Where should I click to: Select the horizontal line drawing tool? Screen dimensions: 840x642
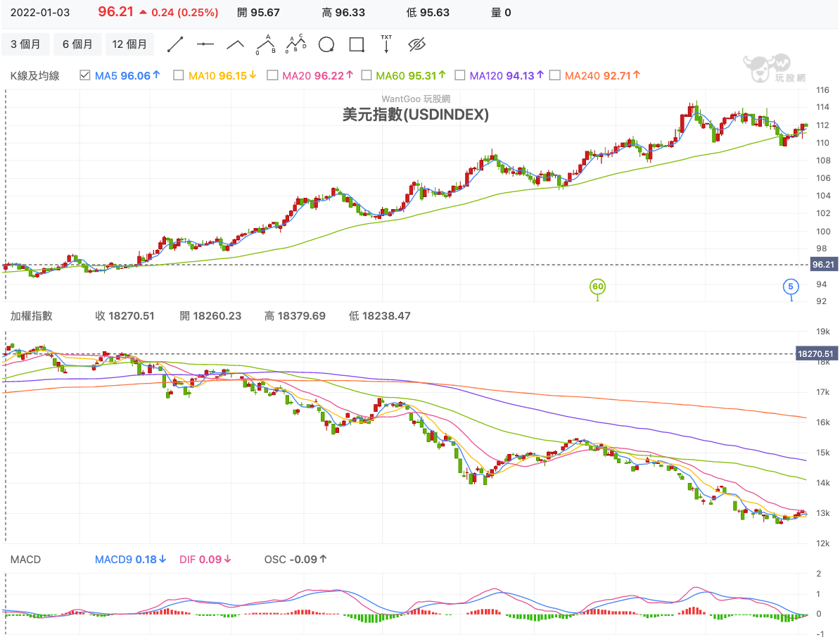[x=205, y=44]
